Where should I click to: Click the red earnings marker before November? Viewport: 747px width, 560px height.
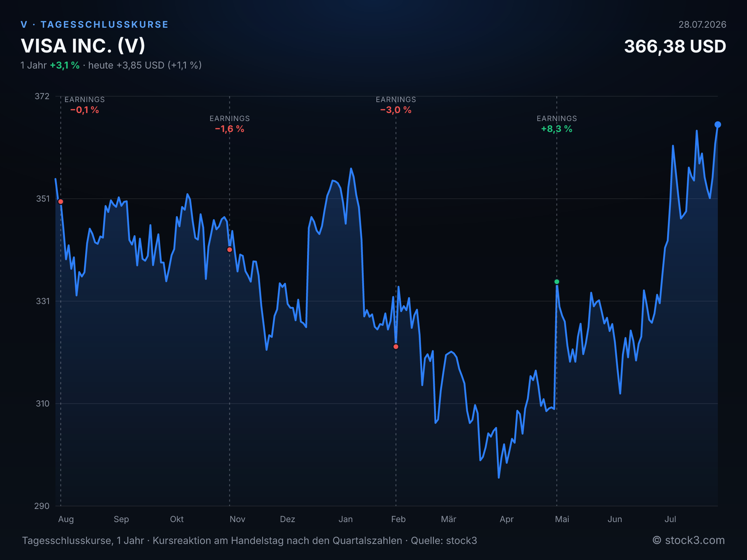[x=230, y=250]
